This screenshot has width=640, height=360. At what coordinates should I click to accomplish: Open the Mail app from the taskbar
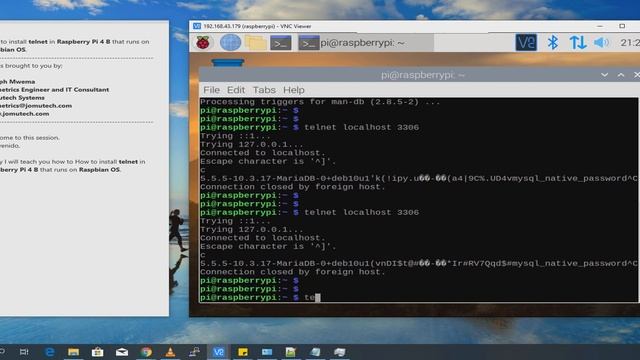point(122,352)
